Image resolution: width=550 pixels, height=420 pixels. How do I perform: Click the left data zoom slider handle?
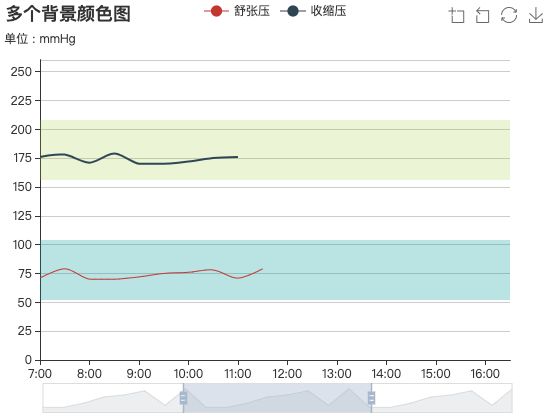[183, 398]
